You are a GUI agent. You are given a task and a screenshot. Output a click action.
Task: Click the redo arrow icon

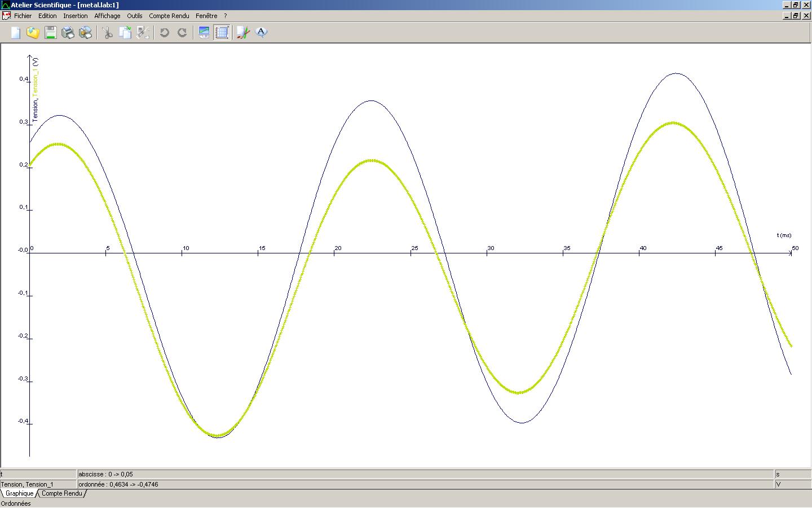pyautogui.click(x=182, y=33)
